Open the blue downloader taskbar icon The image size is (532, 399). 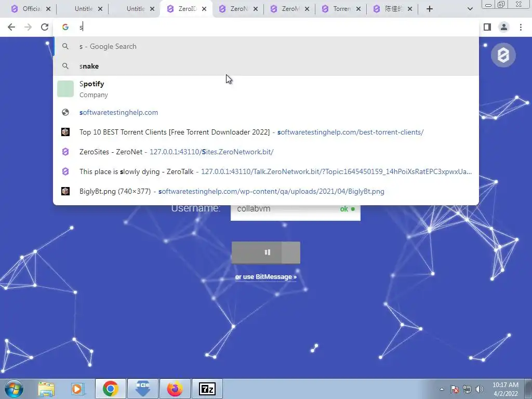tap(143, 389)
